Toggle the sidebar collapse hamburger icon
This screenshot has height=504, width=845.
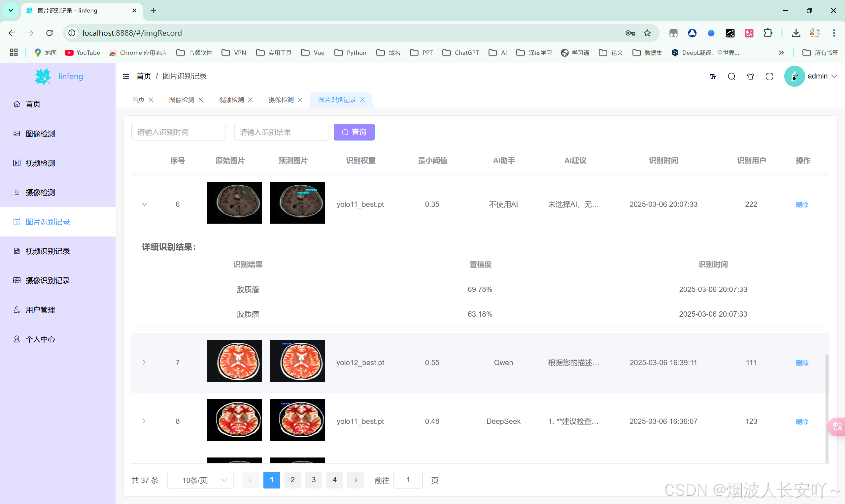pyautogui.click(x=126, y=76)
